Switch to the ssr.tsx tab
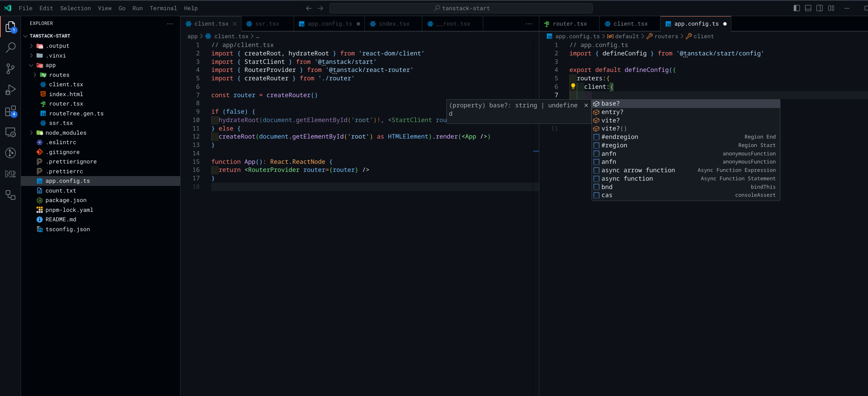 tap(267, 24)
